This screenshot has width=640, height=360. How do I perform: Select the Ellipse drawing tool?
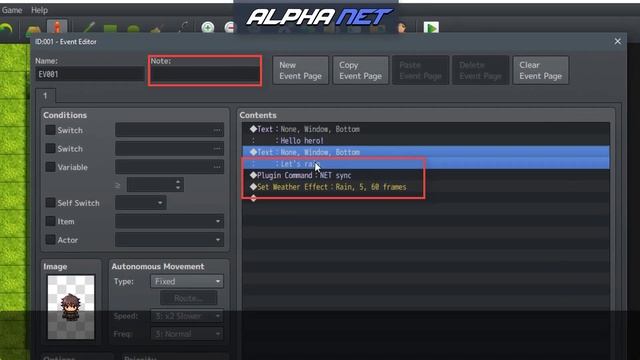coord(133,30)
